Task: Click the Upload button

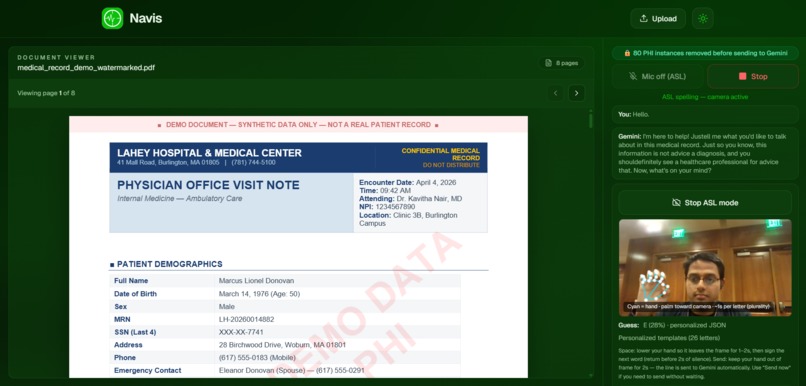Action: 658,19
